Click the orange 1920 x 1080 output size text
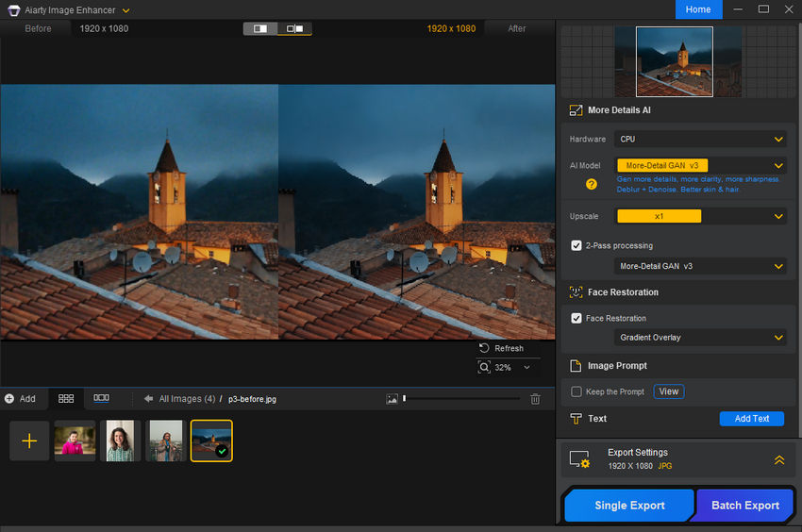This screenshot has width=802, height=532. click(x=451, y=28)
